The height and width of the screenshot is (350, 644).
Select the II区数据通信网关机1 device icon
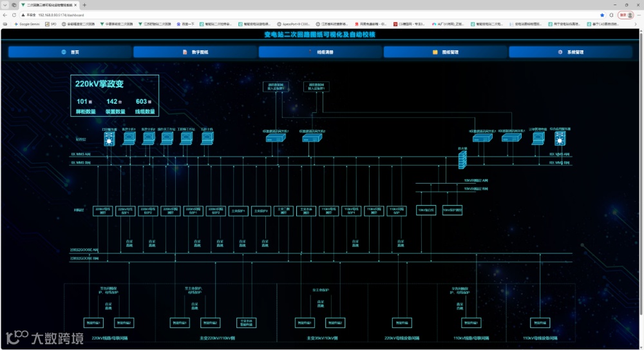tap(482, 138)
